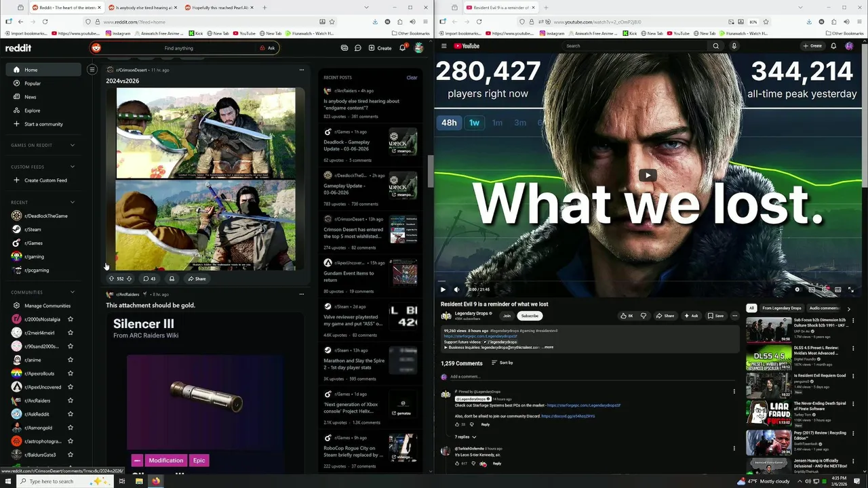Open options menu of 2024vs2026 post
The image size is (868, 488).
click(x=302, y=70)
